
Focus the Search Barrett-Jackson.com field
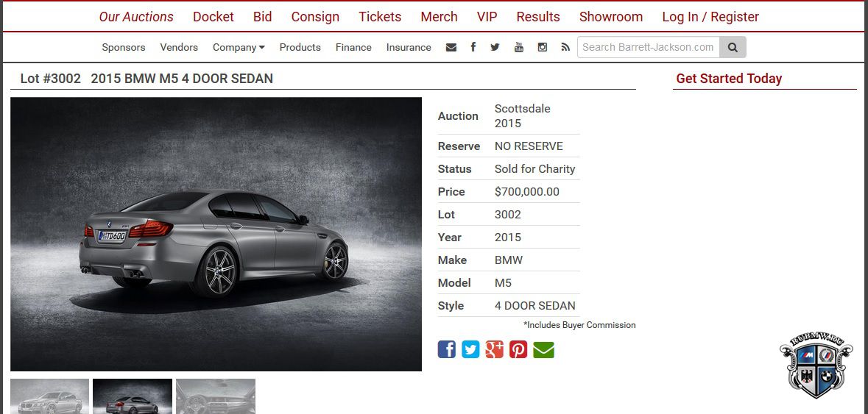(x=648, y=47)
